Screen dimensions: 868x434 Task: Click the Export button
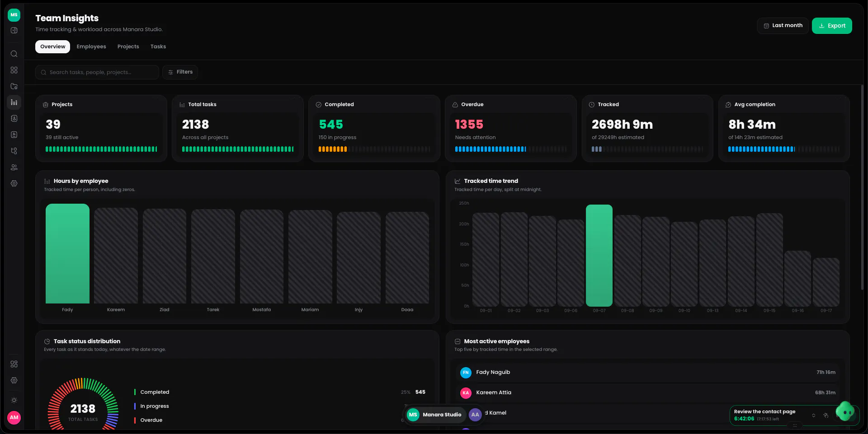(x=832, y=26)
